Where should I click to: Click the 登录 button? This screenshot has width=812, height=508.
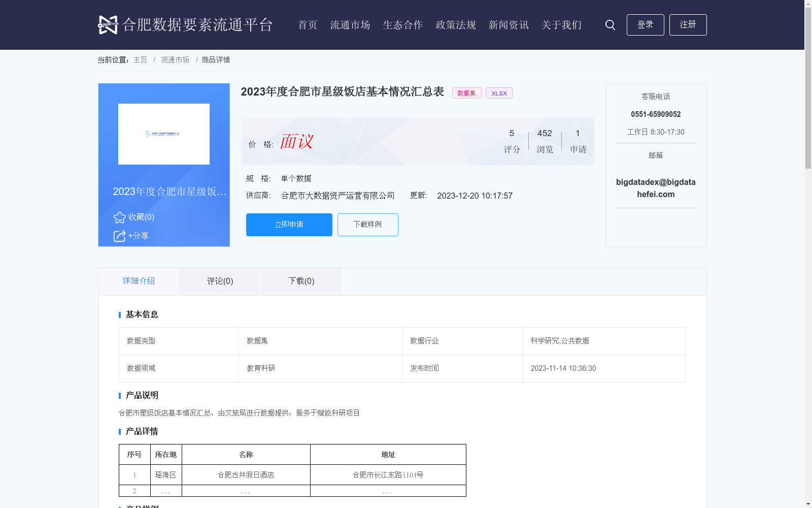click(645, 25)
